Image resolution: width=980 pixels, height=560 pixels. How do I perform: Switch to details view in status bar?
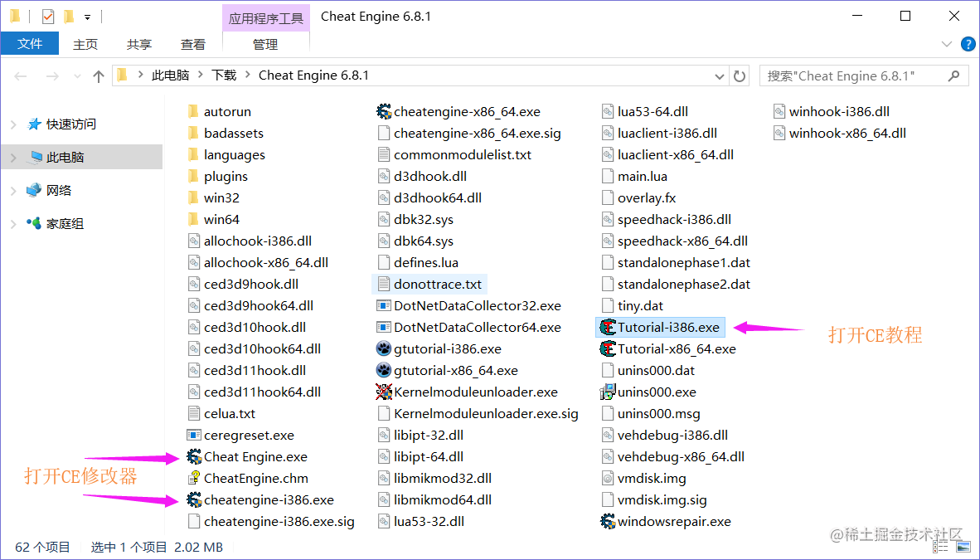[x=941, y=548]
